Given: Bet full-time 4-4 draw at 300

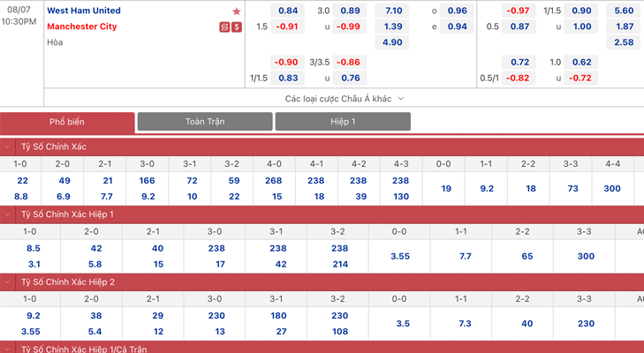Looking at the screenshot, I should coord(612,188).
